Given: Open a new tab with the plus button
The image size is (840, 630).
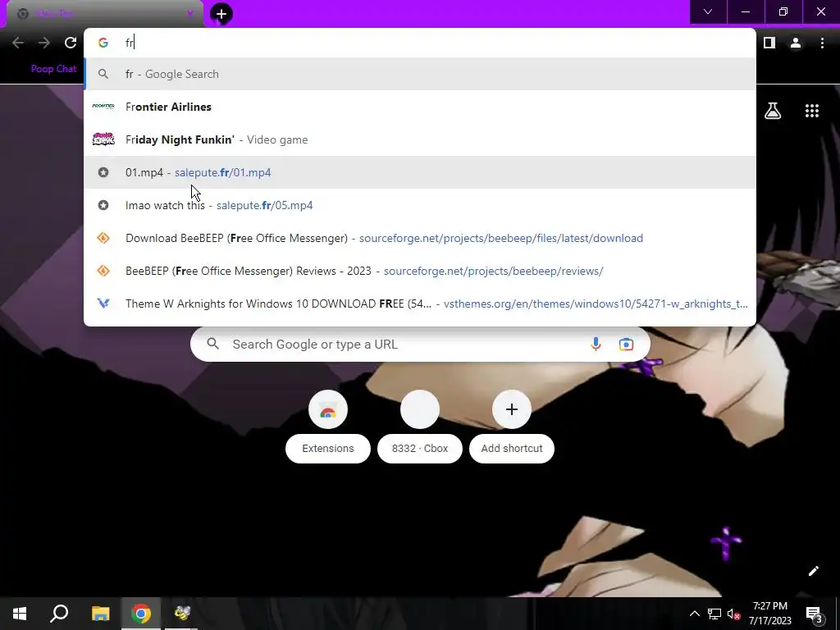Looking at the screenshot, I should point(221,14).
